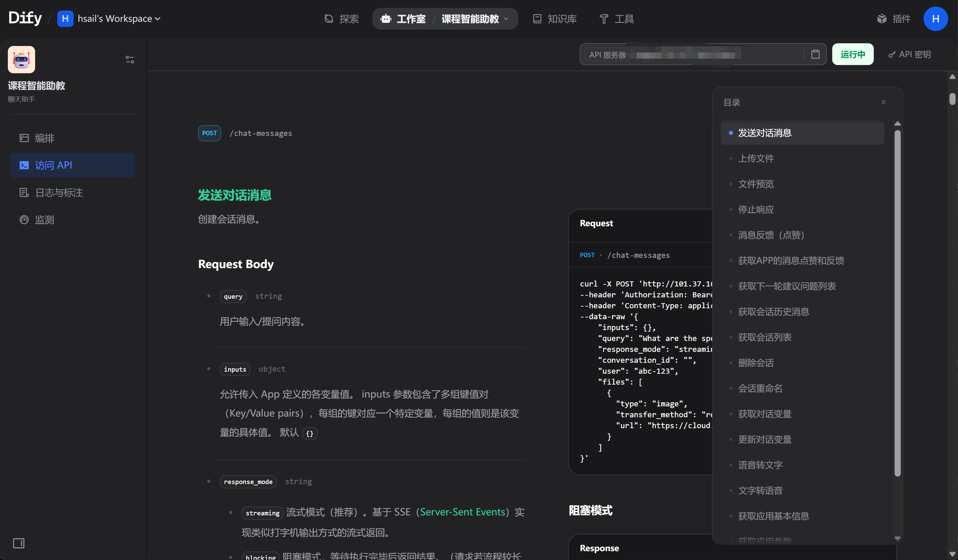Click the user profile avatar H
958x560 pixels.
tap(935, 19)
